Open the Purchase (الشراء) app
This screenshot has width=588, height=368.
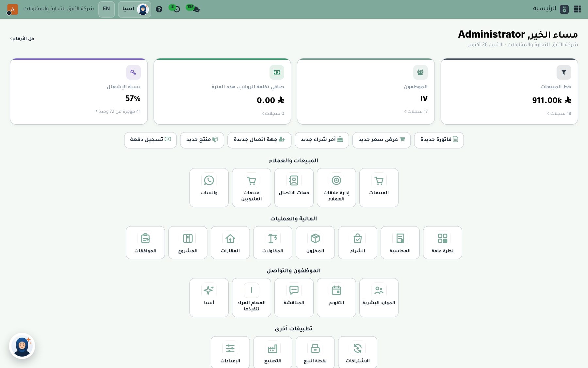(358, 243)
